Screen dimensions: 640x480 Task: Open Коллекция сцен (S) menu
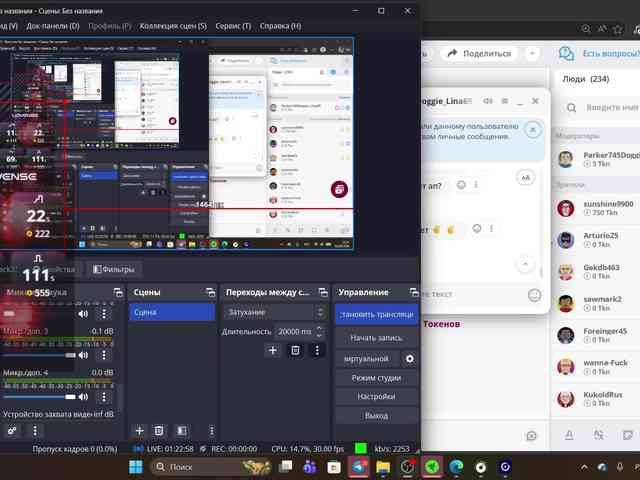pos(173,26)
